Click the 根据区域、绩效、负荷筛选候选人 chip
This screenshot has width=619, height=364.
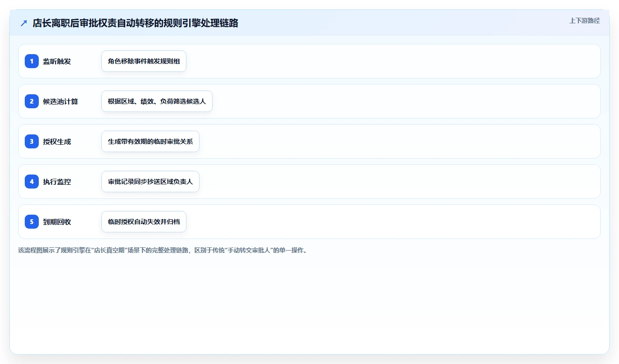click(157, 101)
